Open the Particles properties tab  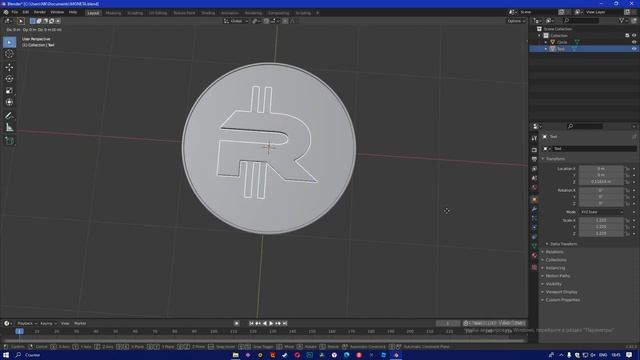click(534, 218)
